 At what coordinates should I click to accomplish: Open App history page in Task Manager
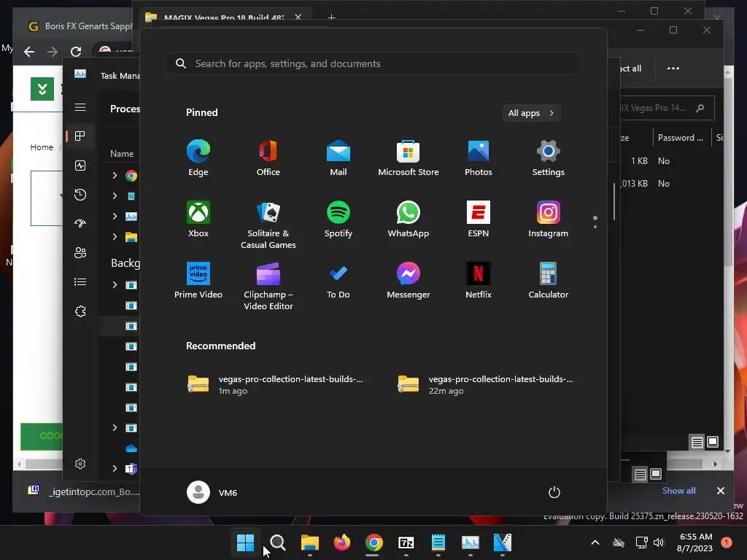[80, 194]
